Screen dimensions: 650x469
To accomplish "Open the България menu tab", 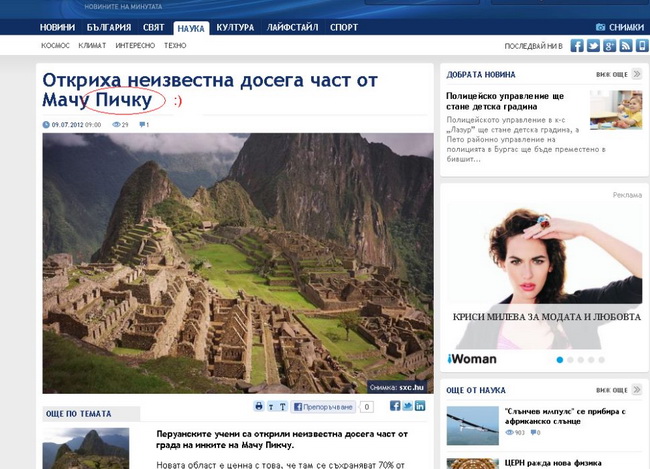I will pos(109,27).
